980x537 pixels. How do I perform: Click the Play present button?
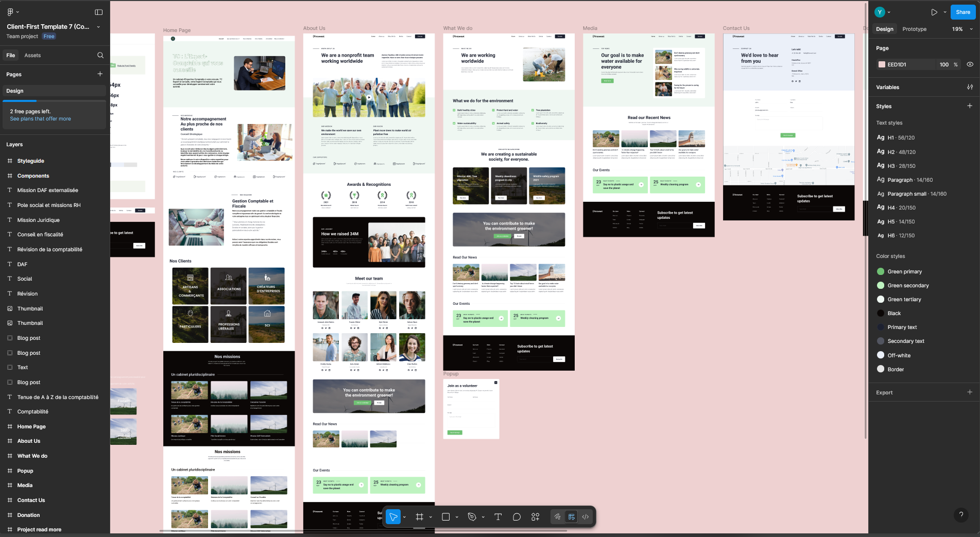pos(934,12)
